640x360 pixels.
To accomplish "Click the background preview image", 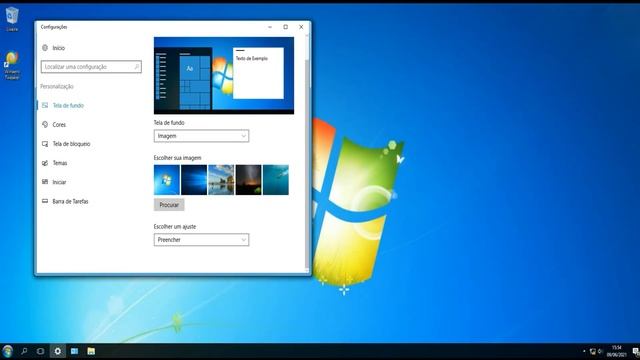I will 224,76.
